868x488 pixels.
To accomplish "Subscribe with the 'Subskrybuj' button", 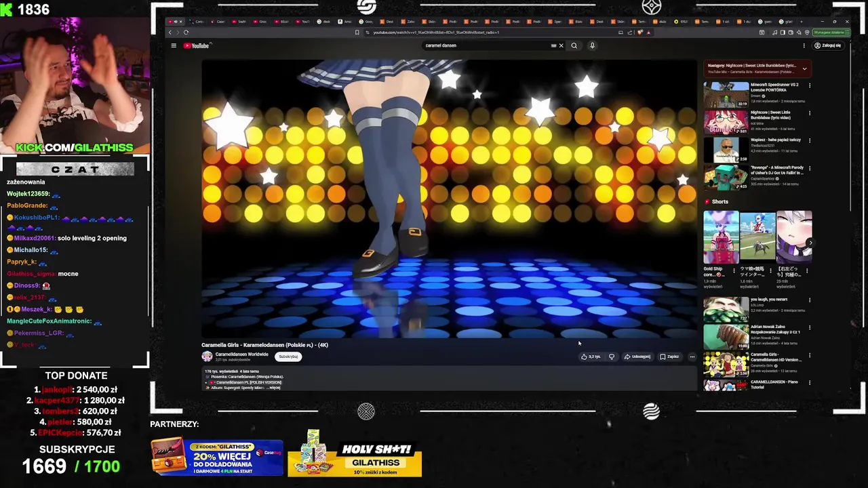I will 288,357.
